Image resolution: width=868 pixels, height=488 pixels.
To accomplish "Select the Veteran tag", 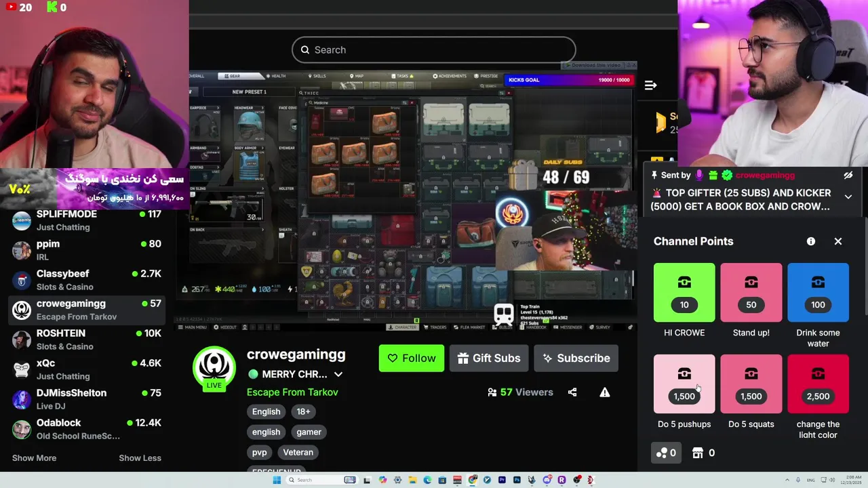I will coord(298,452).
